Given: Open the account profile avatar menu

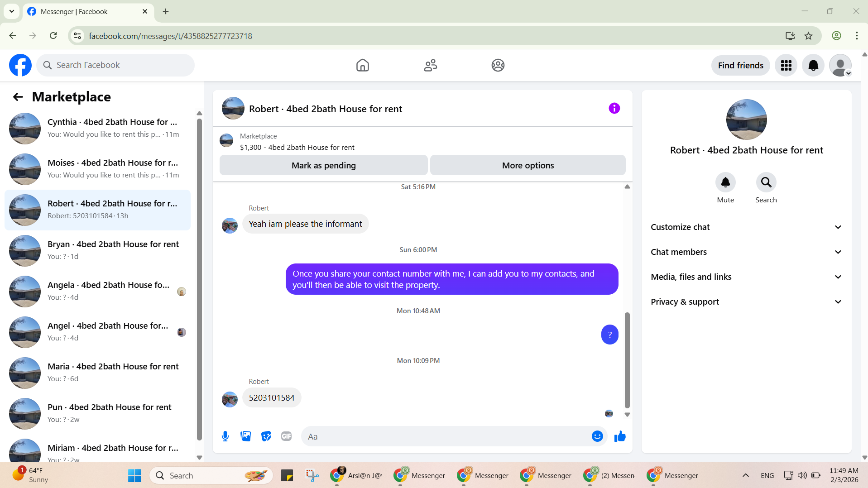Looking at the screenshot, I should pyautogui.click(x=840, y=65).
